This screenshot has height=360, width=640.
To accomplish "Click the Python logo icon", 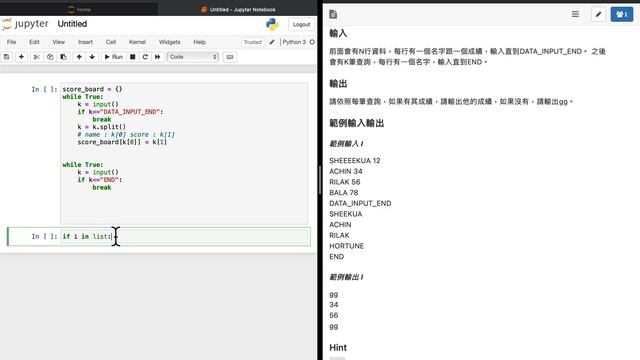I will point(272,24).
